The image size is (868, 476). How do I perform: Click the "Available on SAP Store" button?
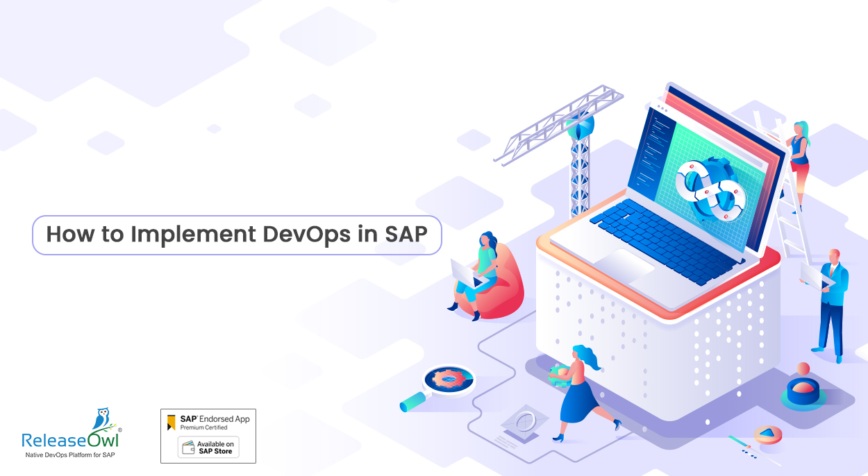(208, 448)
